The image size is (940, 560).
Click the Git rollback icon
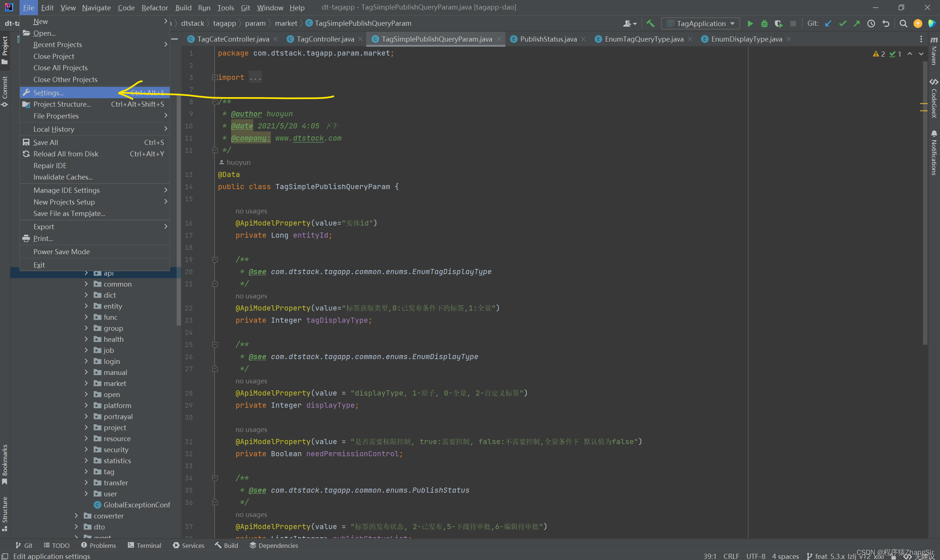[x=886, y=24]
